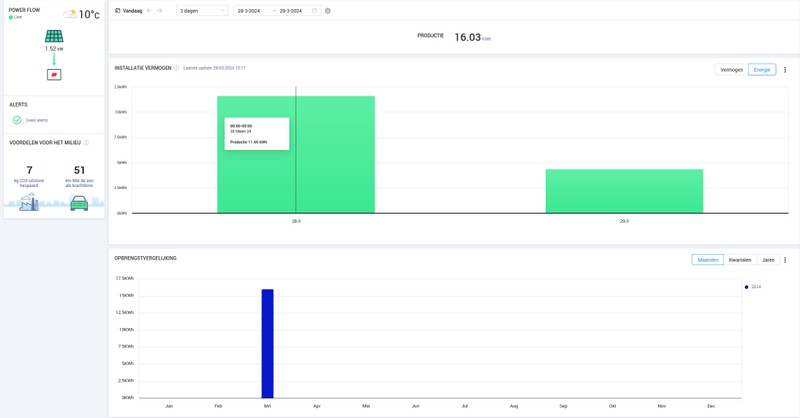Click the 51 km solar driving value

click(79, 170)
